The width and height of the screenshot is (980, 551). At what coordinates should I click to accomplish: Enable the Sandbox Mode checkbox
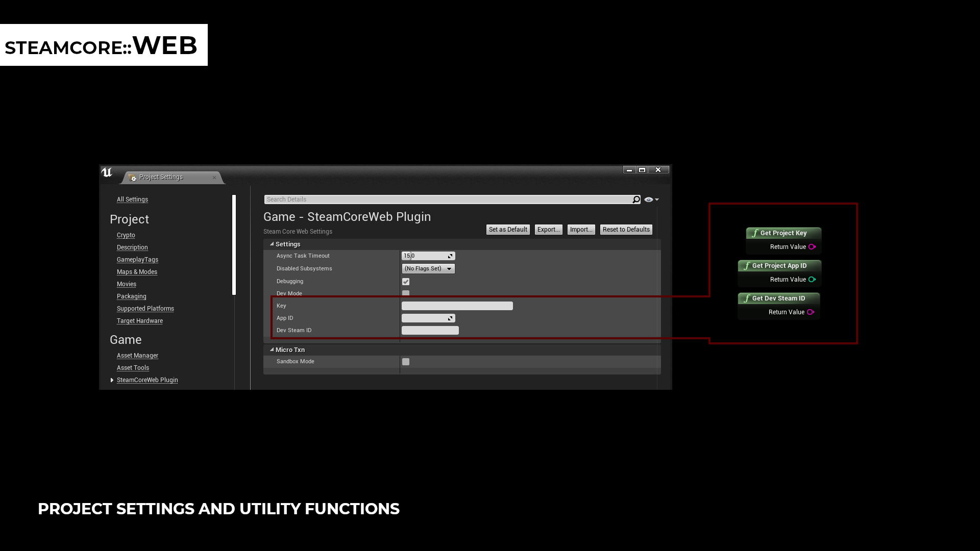(406, 362)
